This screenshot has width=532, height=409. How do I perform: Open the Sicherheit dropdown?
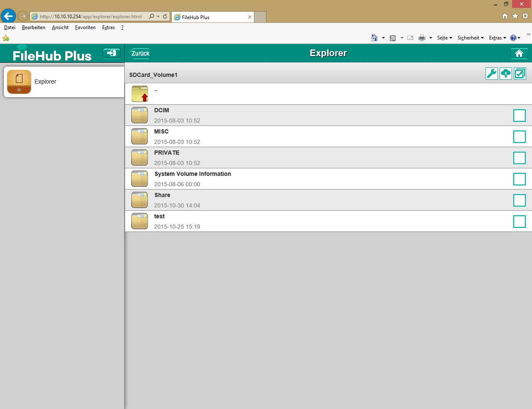click(470, 38)
